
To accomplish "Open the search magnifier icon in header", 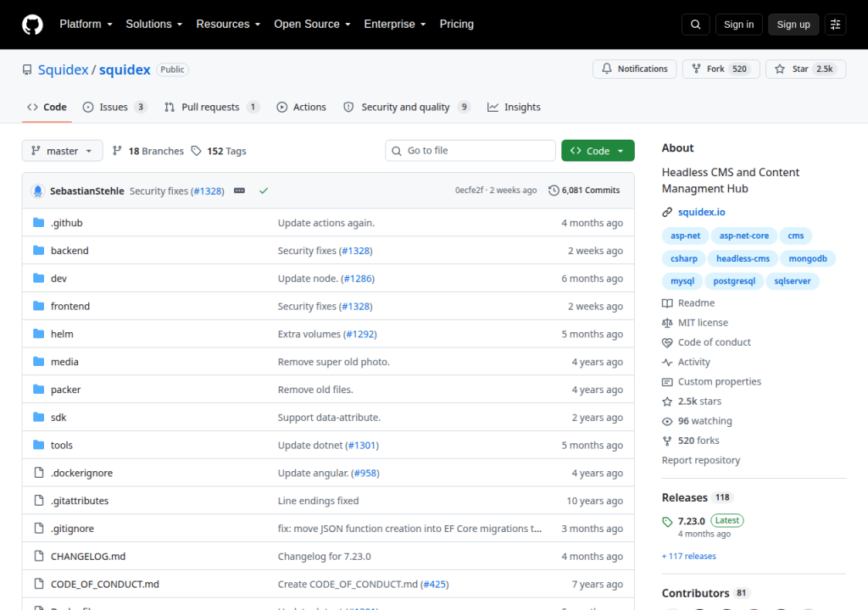I will pos(695,25).
